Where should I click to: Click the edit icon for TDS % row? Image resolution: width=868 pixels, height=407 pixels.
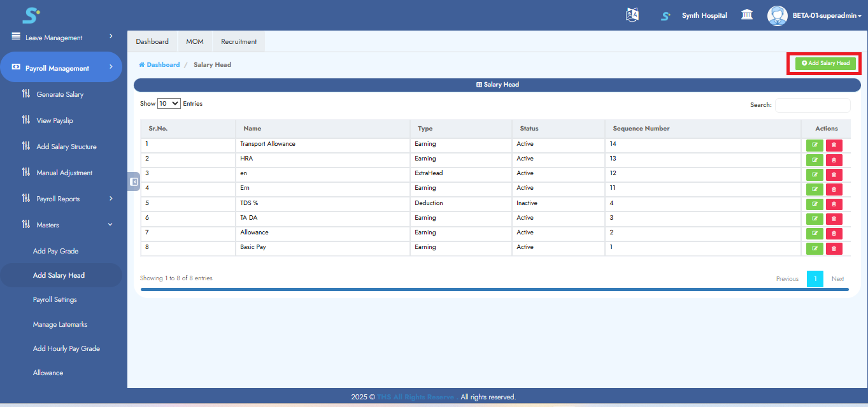815,204
